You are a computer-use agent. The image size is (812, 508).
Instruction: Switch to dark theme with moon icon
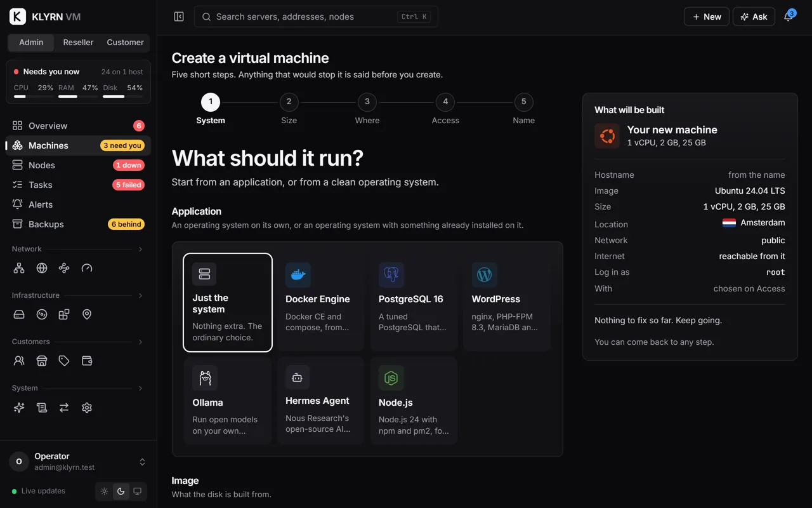(121, 491)
